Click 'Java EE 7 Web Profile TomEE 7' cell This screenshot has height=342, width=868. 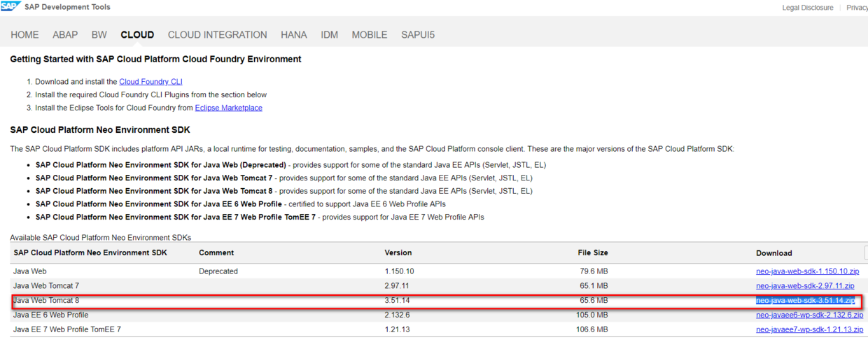pyautogui.click(x=67, y=329)
